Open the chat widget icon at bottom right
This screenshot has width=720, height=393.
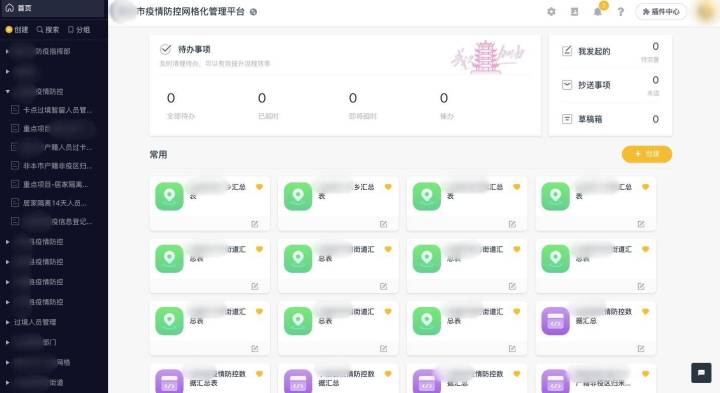pos(701,373)
